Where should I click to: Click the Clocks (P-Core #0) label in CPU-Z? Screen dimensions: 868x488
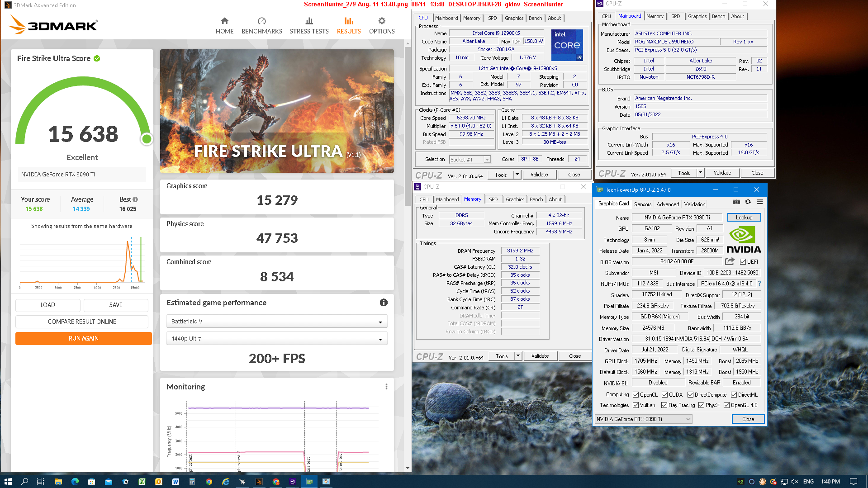point(439,110)
